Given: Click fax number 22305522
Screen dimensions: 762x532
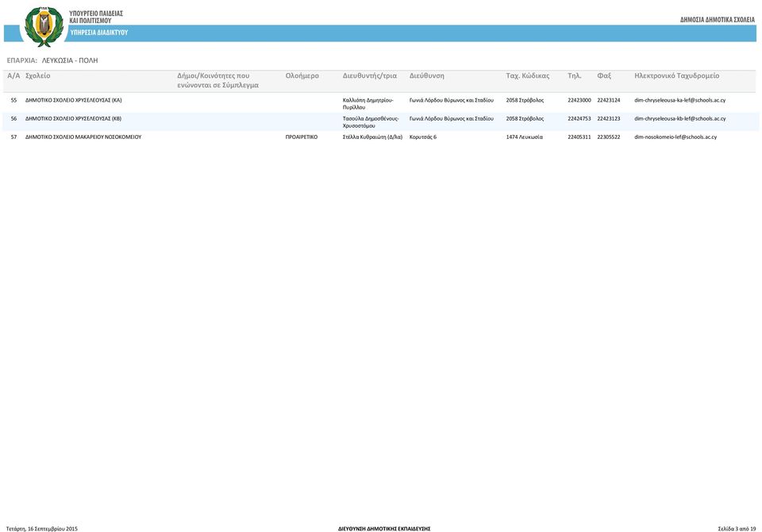Looking at the screenshot, I should pos(609,137).
